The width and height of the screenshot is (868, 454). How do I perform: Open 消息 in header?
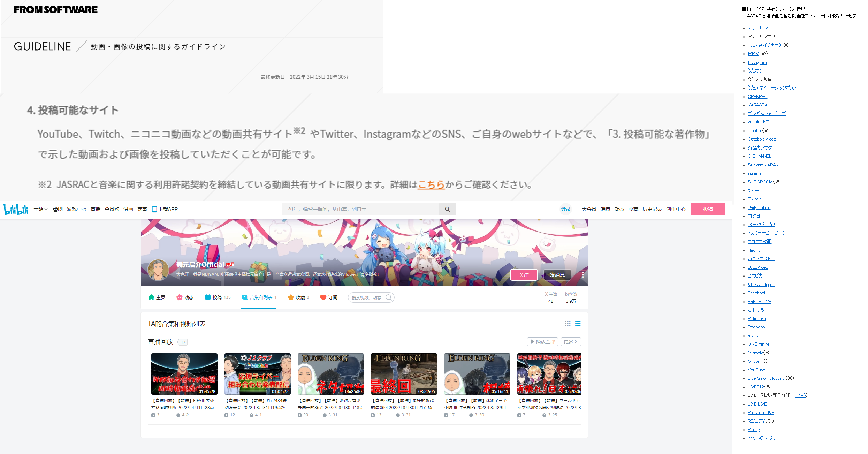coord(605,209)
